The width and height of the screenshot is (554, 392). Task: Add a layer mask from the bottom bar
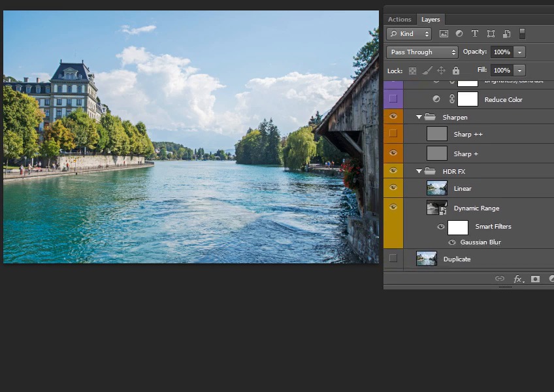click(535, 279)
